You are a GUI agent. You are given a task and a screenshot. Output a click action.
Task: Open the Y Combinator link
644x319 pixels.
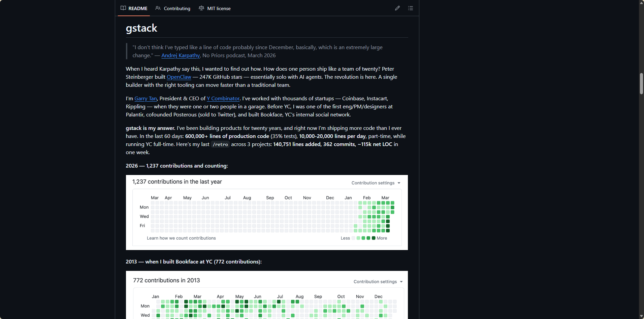[x=223, y=99]
